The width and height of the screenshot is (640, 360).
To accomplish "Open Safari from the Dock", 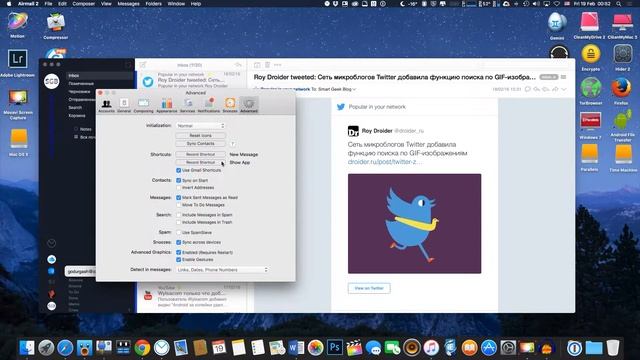I will pyautogui.click(x=65, y=348).
